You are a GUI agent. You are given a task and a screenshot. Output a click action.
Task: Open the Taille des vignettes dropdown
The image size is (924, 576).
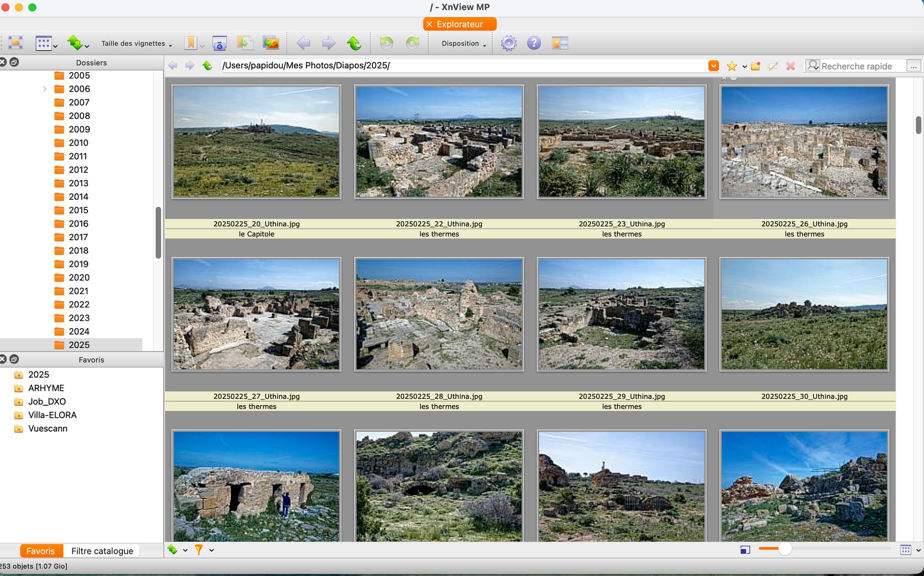pos(136,43)
